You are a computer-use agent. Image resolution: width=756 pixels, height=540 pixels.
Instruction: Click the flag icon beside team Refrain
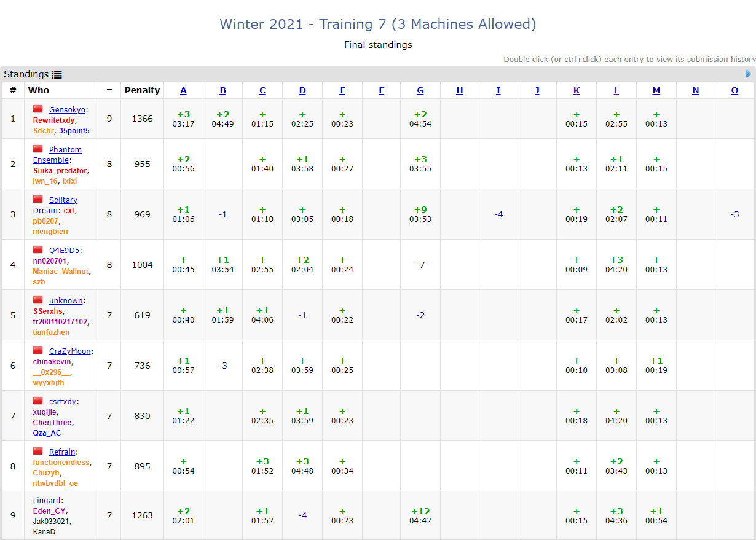pyautogui.click(x=38, y=451)
